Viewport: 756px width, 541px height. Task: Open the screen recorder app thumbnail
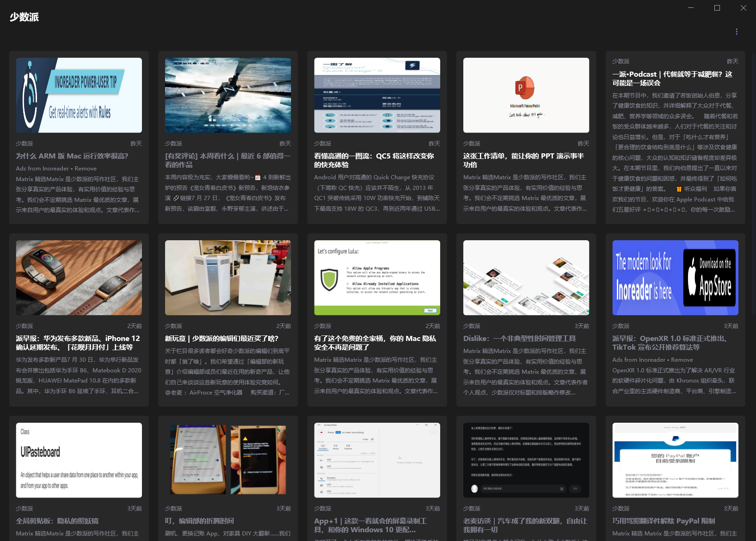point(377,460)
